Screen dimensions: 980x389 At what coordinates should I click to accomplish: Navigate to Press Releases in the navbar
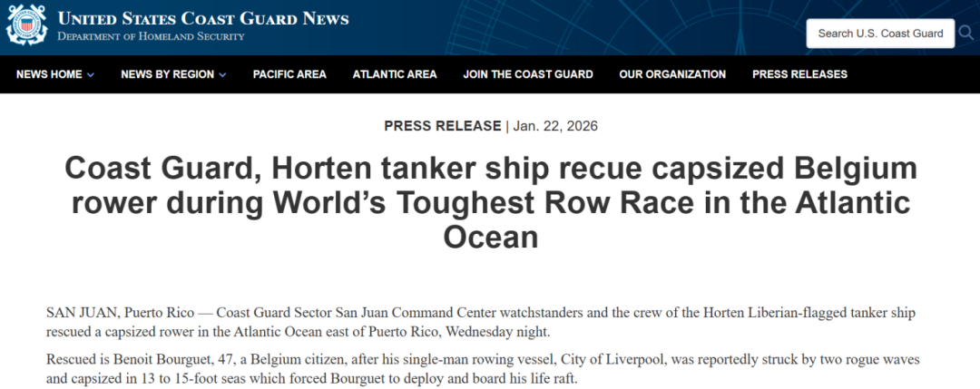point(799,74)
